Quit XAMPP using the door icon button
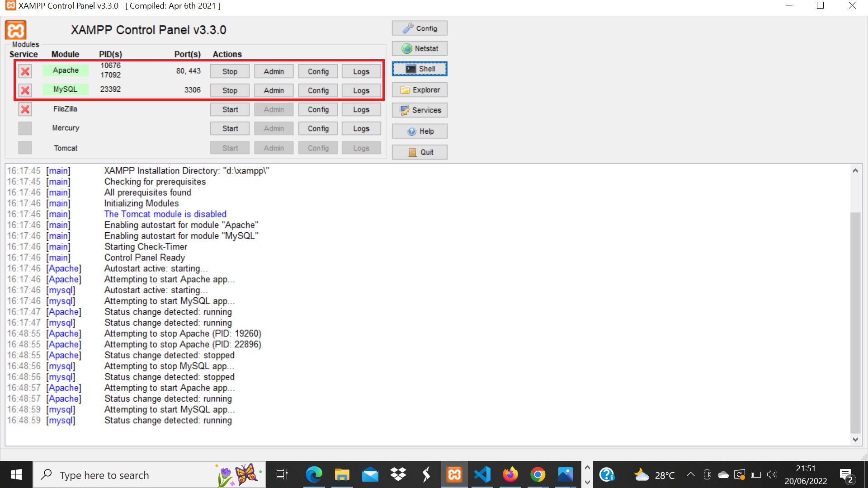 [420, 152]
